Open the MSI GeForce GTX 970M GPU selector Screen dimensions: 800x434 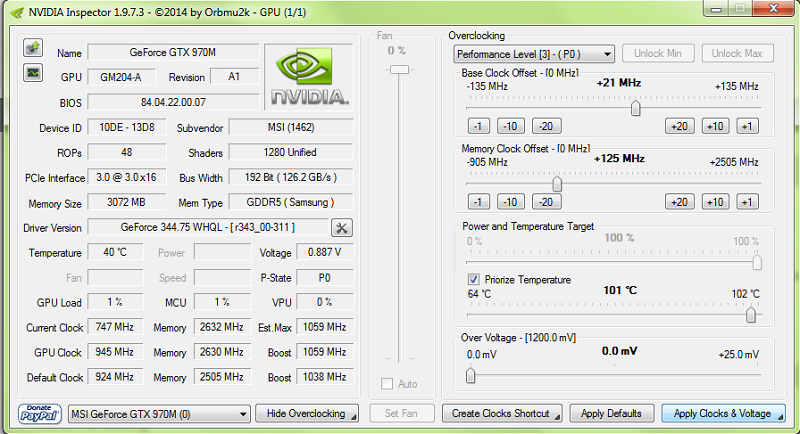click(159, 414)
